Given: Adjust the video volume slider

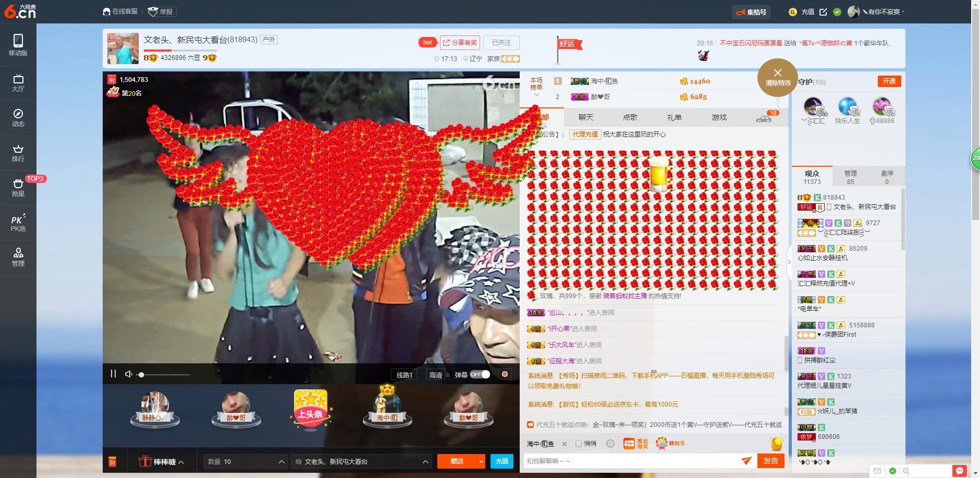Looking at the screenshot, I should (164, 375).
